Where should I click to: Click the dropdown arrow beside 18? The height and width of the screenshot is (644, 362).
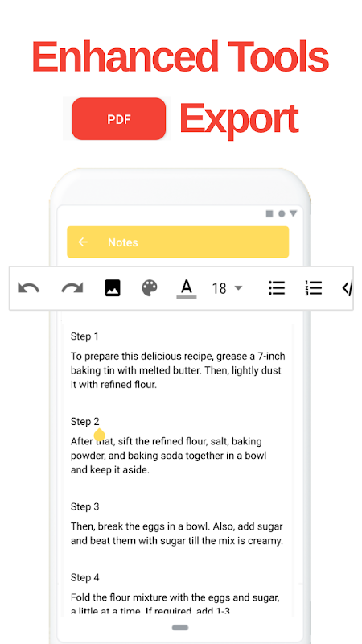pos(238,288)
